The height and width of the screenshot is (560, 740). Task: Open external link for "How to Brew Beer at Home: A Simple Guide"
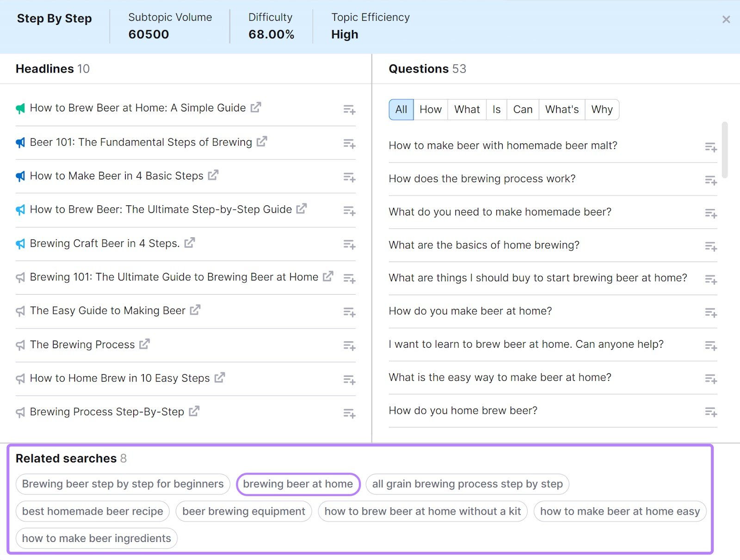(256, 107)
